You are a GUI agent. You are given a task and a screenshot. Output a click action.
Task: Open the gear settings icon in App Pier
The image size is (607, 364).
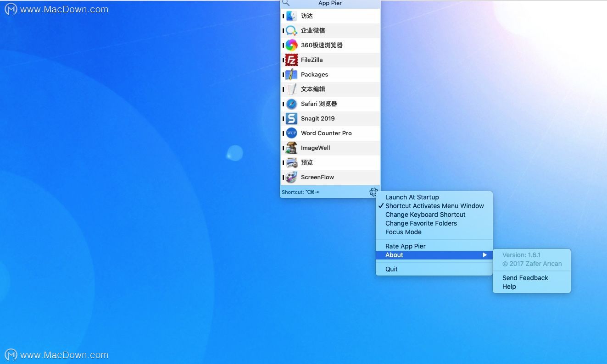373,192
